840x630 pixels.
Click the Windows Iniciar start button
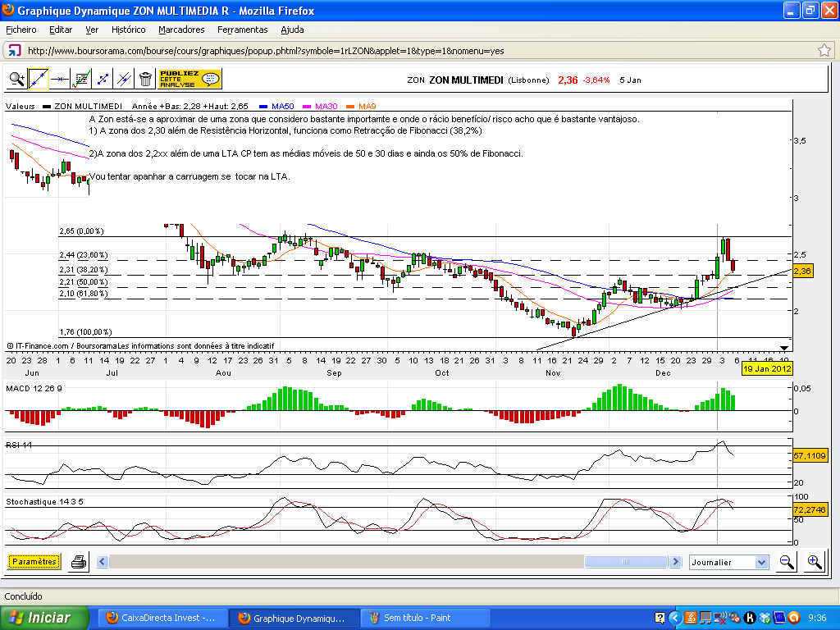(x=44, y=619)
